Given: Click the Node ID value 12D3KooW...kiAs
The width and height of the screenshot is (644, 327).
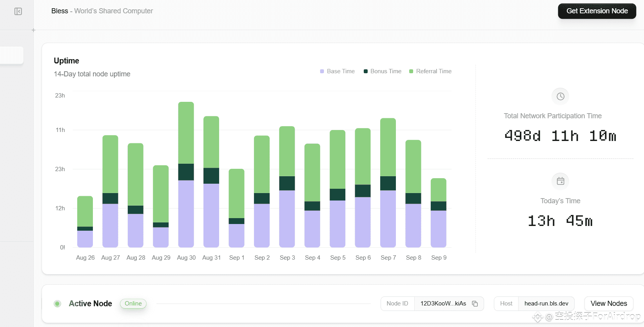Looking at the screenshot, I should pos(443,304).
